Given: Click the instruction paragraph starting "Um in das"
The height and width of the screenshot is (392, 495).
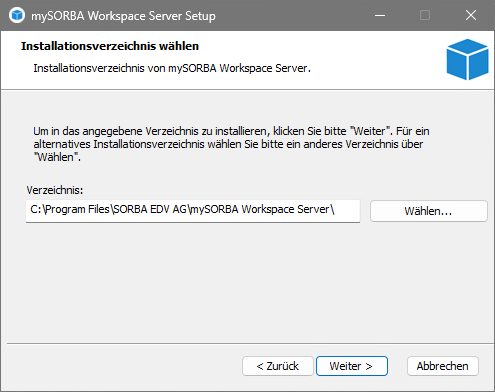Looking at the screenshot, I should [231, 144].
